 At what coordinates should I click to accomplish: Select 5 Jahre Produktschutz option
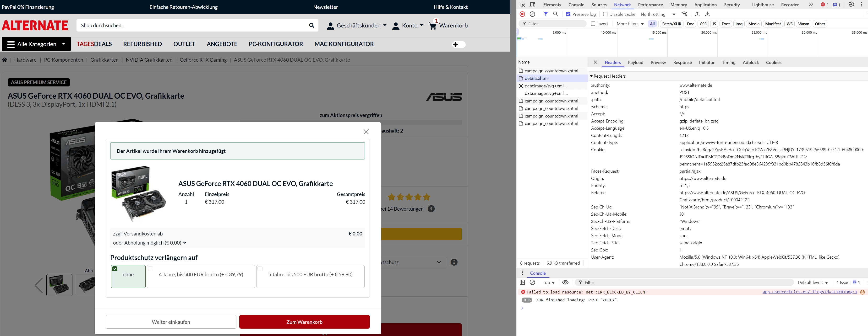[310, 276]
